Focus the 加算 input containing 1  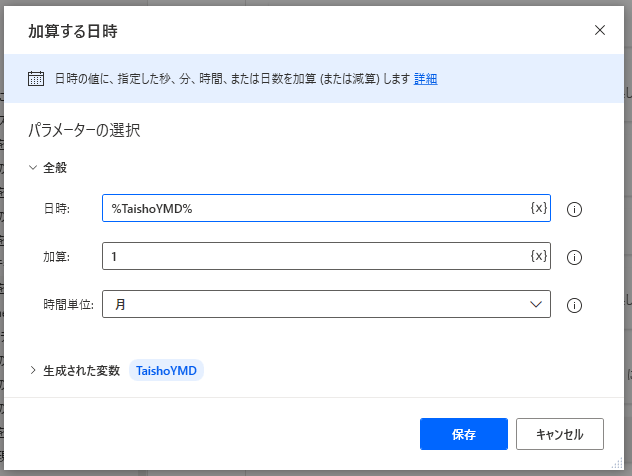point(315,257)
